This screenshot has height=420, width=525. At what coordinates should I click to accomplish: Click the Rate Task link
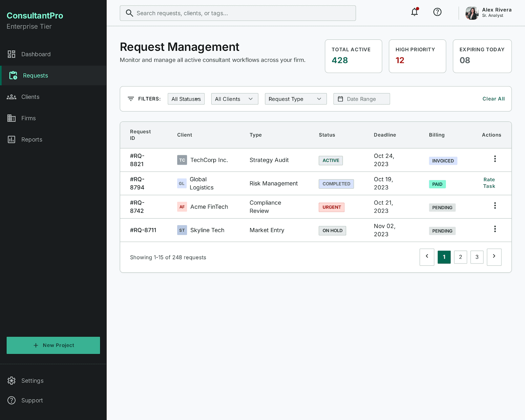click(x=489, y=183)
